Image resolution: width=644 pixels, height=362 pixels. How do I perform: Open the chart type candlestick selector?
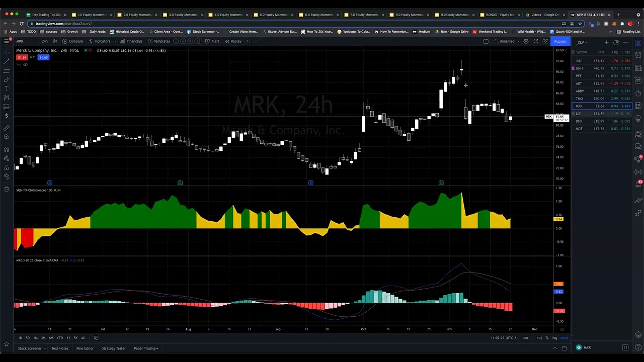[x=55, y=41]
